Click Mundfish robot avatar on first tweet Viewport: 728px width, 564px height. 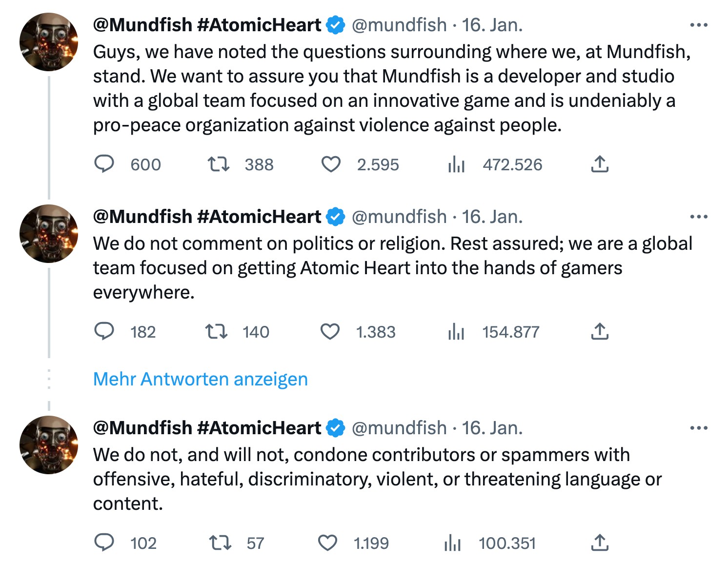(x=49, y=42)
